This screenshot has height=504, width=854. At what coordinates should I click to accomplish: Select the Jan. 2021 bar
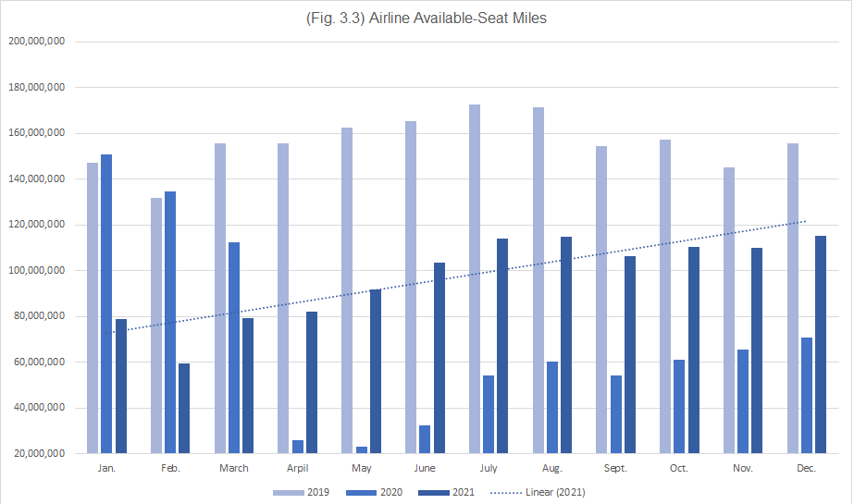click(121, 387)
